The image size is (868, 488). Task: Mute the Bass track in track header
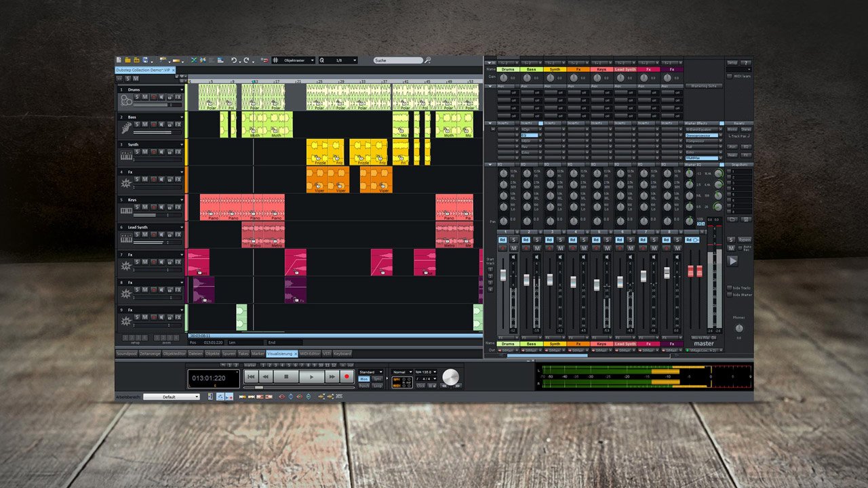point(145,125)
